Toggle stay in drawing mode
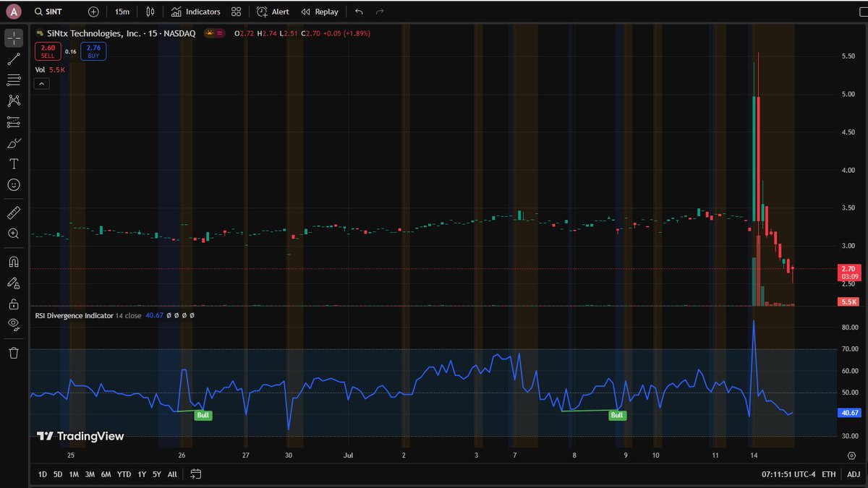Screen dimensions: 868x488 [14, 283]
